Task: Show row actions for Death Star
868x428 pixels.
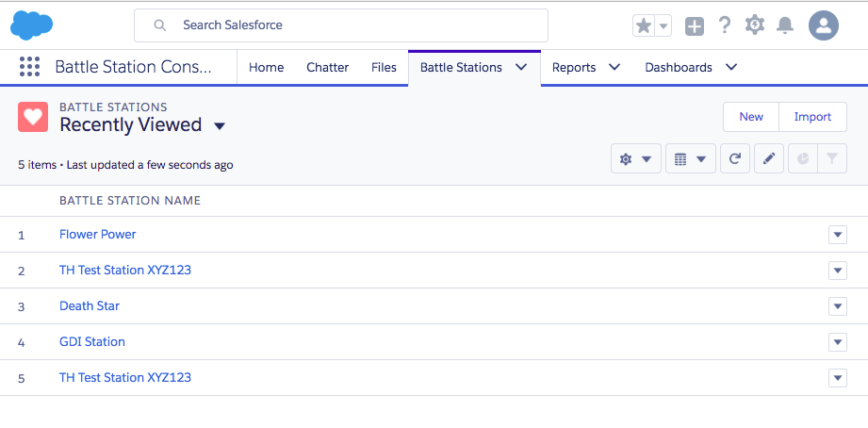Action: click(x=838, y=306)
